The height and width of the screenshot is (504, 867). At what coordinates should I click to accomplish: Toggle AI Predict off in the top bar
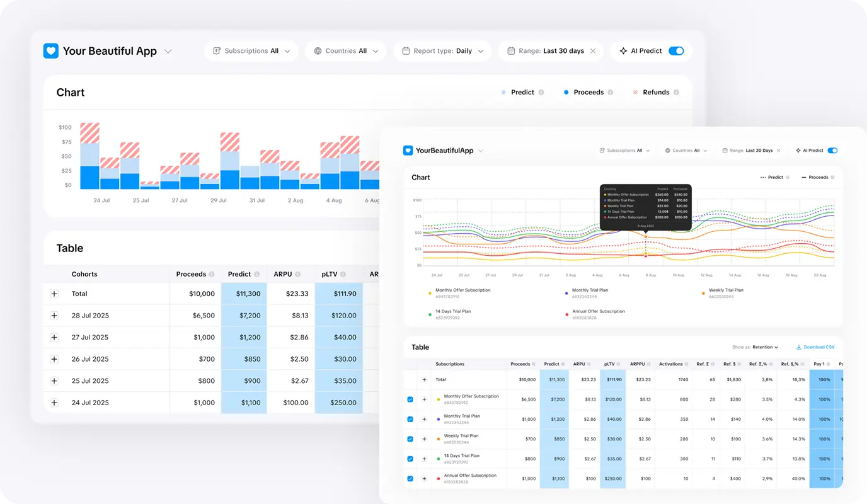676,51
